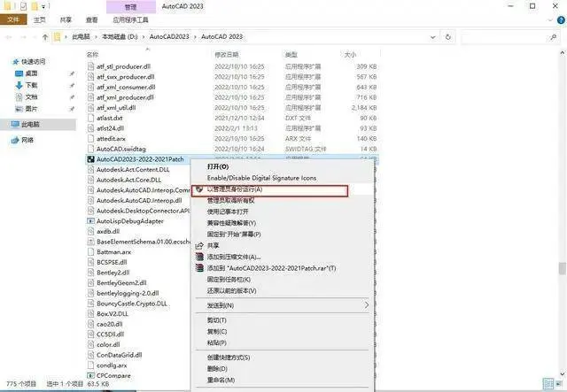Image resolution: width=567 pixels, height=392 pixels.
Task: Open 桌面 in the navigation pane
Action: (x=31, y=73)
